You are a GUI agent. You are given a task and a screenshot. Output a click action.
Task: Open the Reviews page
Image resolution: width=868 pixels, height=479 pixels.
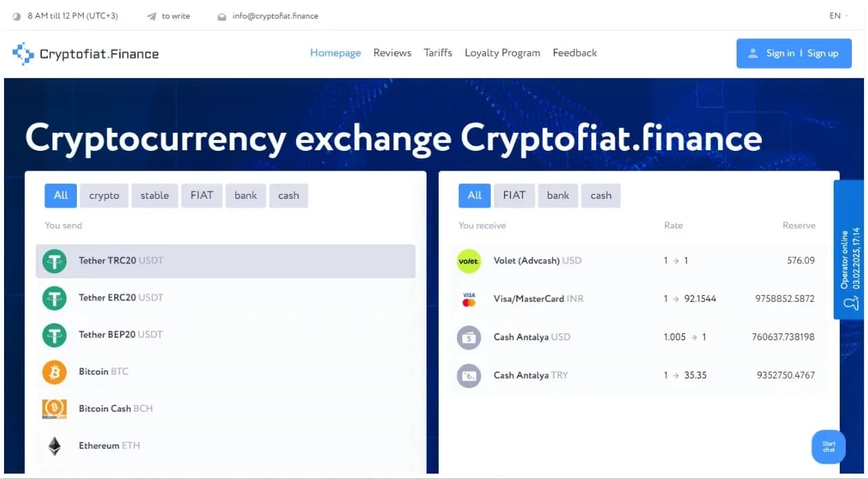392,53
